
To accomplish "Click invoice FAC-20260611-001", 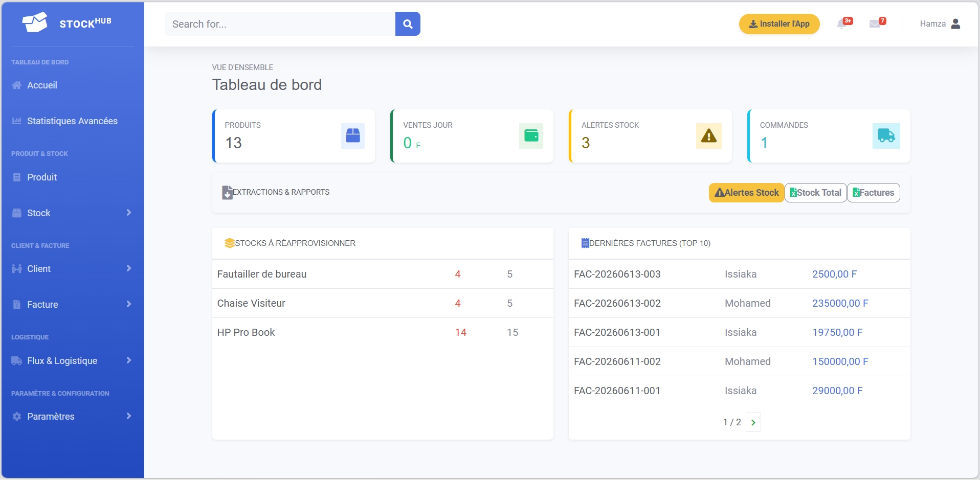I will 617,391.
